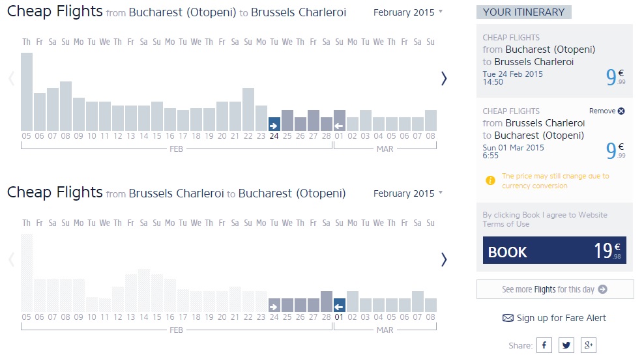Open outbound month dropdown February 2015
Image resolution: width=644 pixels, height=355 pixels.
click(408, 12)
